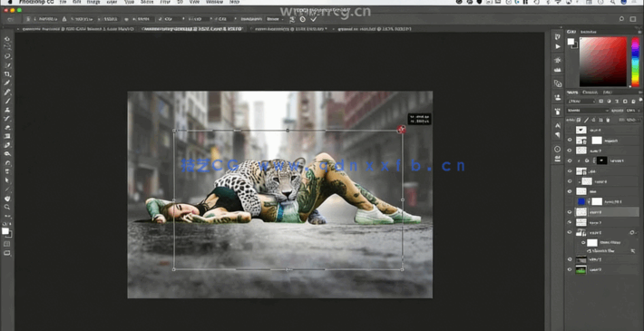The height and width of the screenshot is (331, 644).
Task: Open the Window menu
Action: pyautogui.click(x=214, y=2)
